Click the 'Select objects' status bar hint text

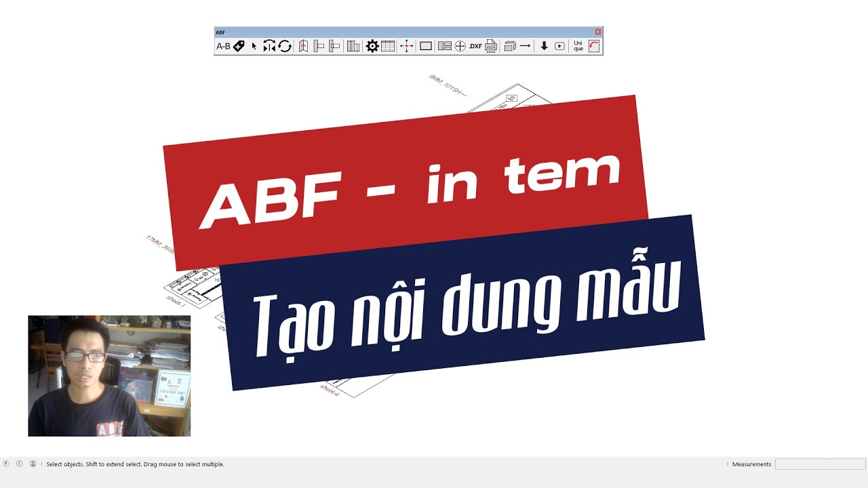135,464
